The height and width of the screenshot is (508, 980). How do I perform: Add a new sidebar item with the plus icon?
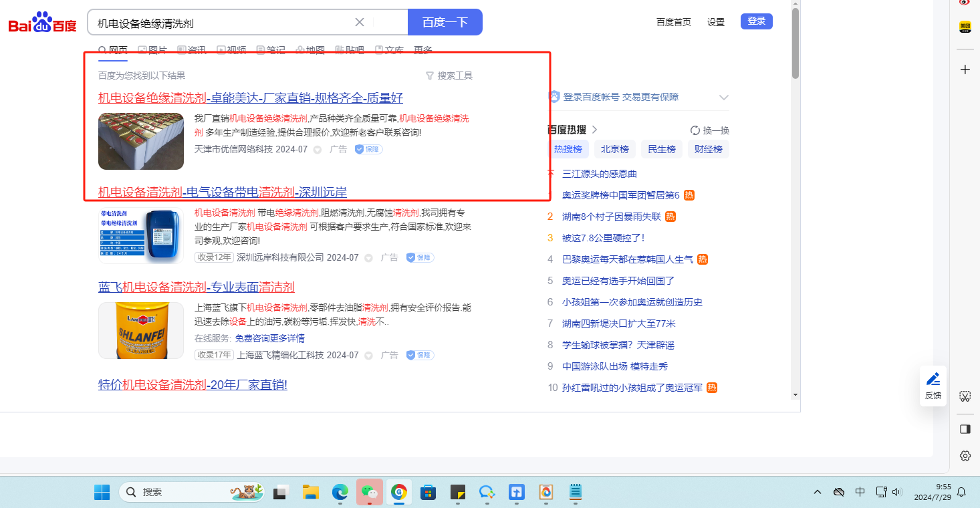coord(965,70)
